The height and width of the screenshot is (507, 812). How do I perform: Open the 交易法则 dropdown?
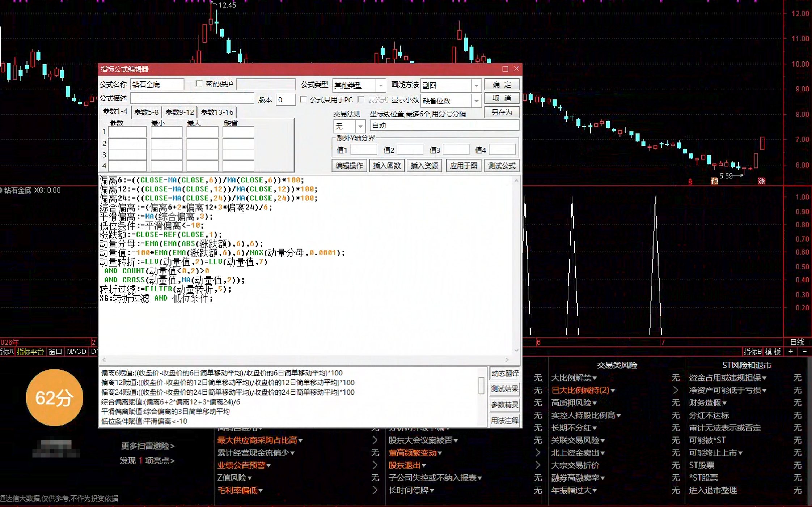(360, 127)
